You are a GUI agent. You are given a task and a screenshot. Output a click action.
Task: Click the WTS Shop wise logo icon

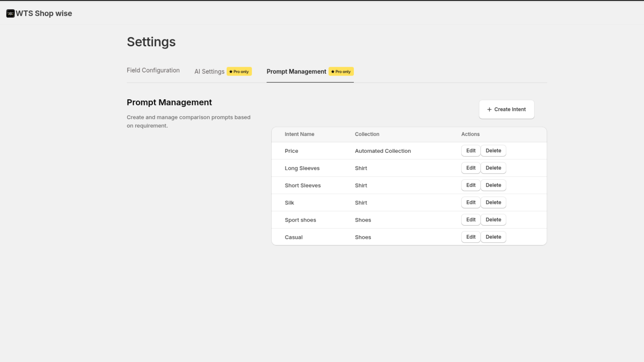pyautogui.click(x=10, y=13)
